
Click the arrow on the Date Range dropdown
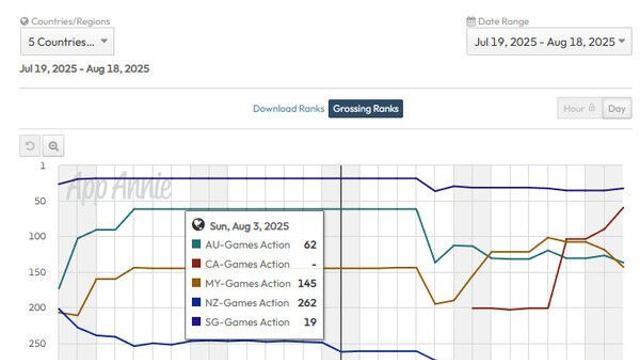point(622,41)
